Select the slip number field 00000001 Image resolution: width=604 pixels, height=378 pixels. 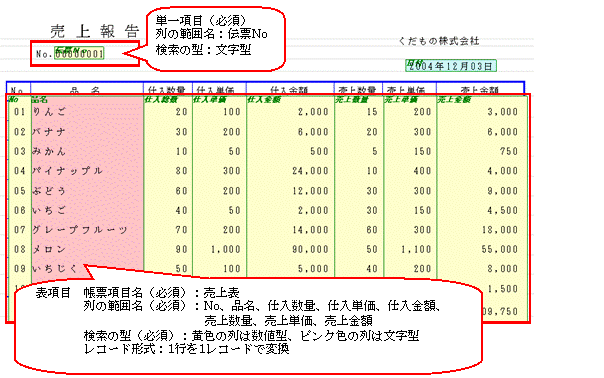(x=79, y=53)
